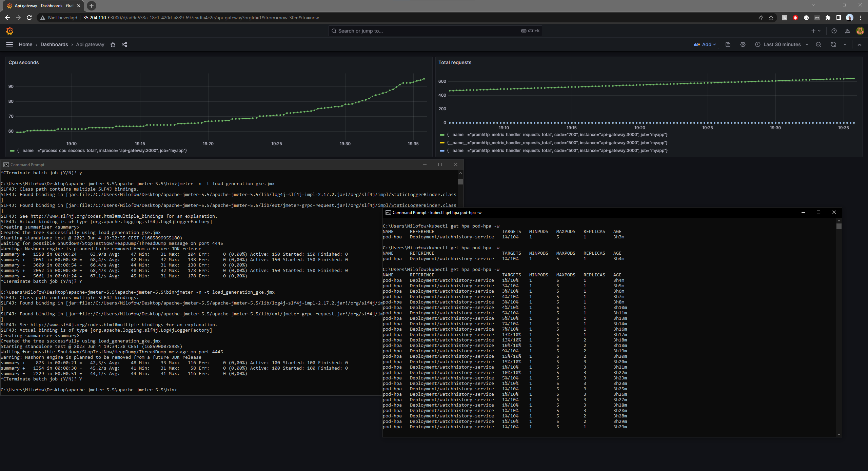Open the main navigation hamburger menu

(9, 44)
